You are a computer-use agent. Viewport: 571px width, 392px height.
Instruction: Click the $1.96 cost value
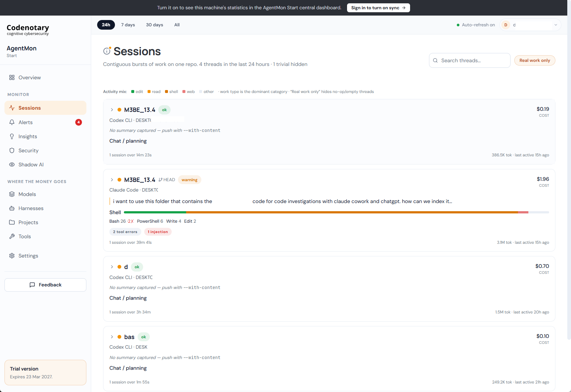click(x=543, y=179)
